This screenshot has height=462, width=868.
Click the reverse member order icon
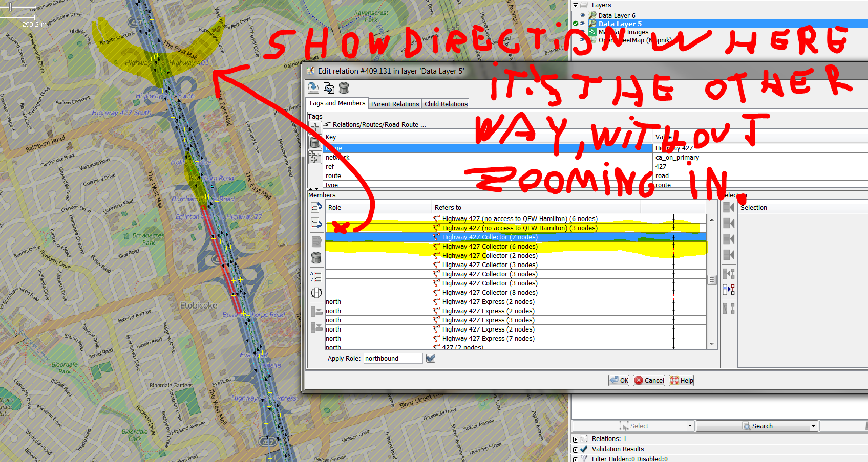[x=316, y=293]
